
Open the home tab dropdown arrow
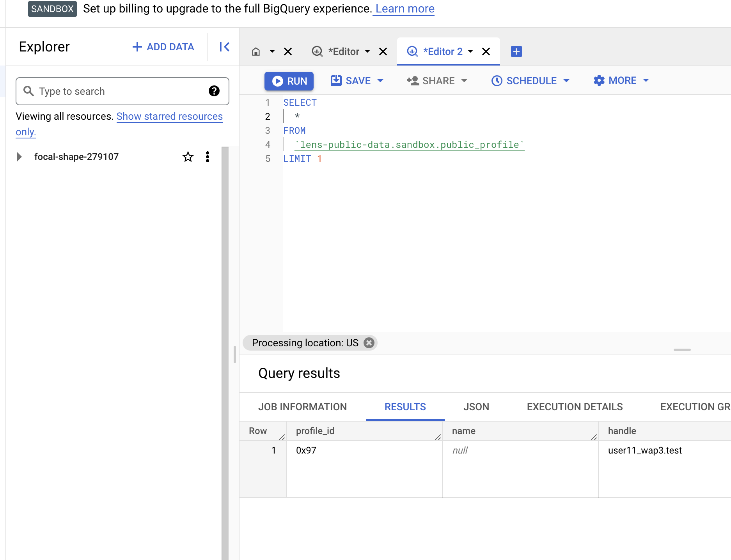coord(272,51)
